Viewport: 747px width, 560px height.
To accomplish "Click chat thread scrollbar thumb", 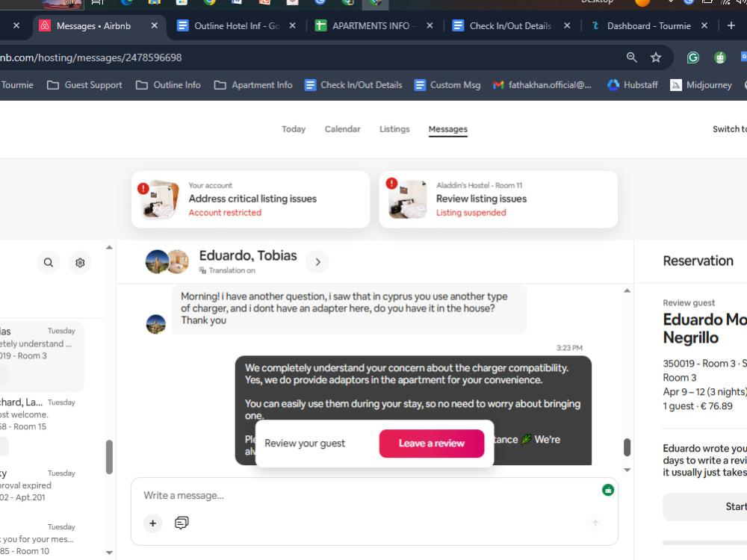I will coord(627,447).
